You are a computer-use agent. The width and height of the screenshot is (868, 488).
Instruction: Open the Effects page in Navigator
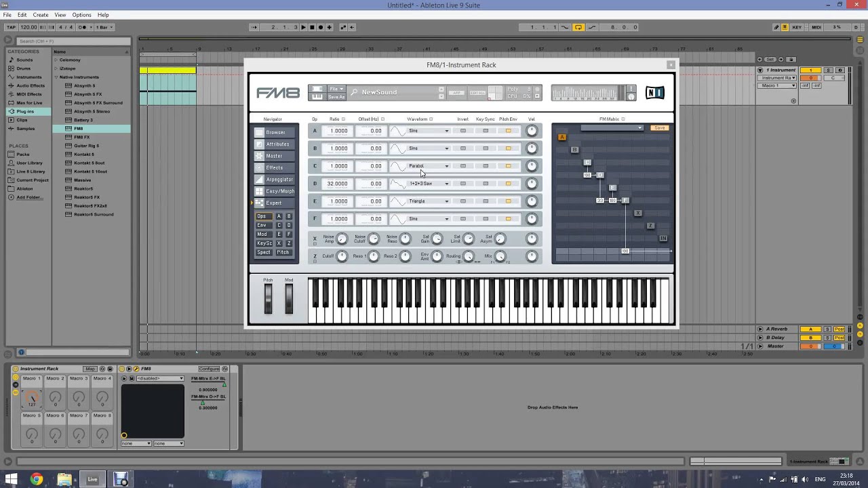point(274,167)
